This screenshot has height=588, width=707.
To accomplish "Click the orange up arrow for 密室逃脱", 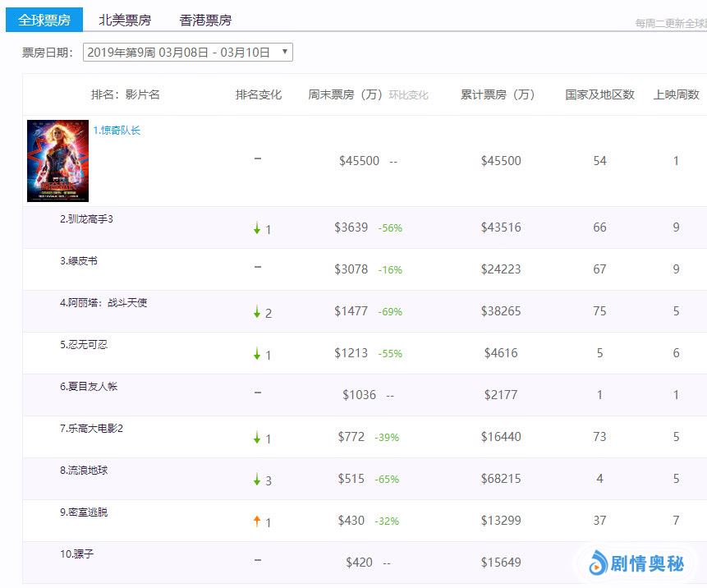I will [x=257, y=521].
